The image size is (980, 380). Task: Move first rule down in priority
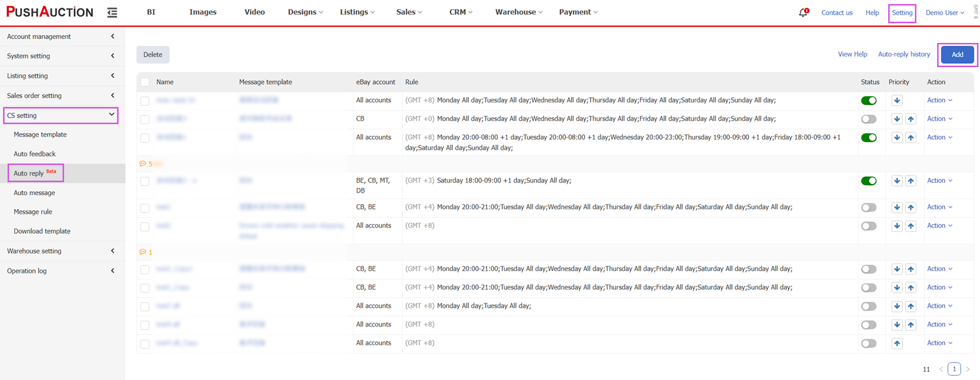896,100
